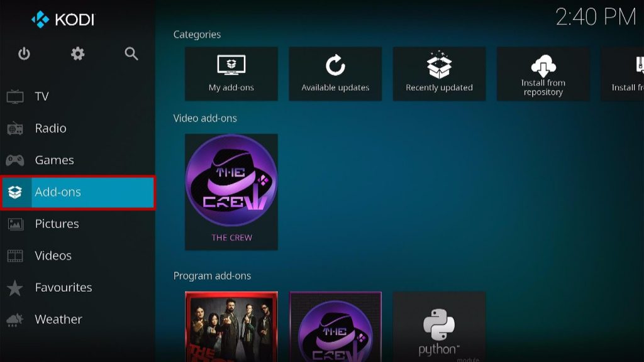The width and height of the screenshot is (644, 362).
Task: Open search with the magnifier icon
Action: 131,54
